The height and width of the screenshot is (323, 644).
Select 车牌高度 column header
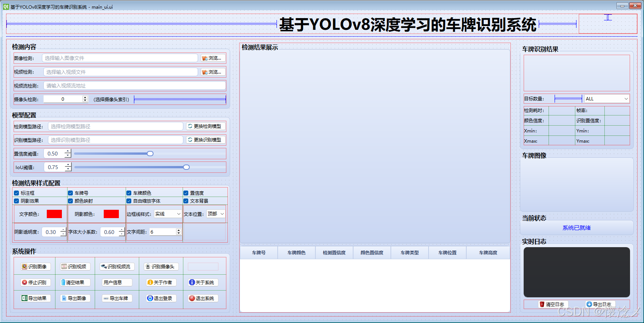(488, 252)
